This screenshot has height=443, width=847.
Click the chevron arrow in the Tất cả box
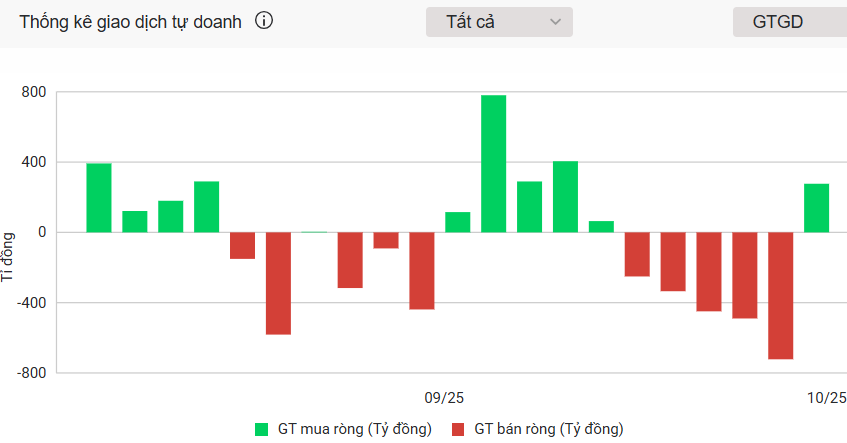[556, 22]
